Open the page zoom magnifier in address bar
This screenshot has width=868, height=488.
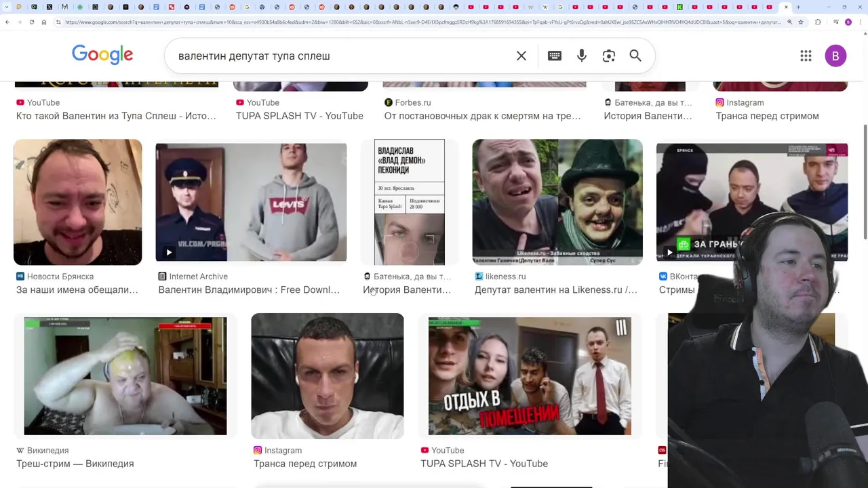(789, 22)
